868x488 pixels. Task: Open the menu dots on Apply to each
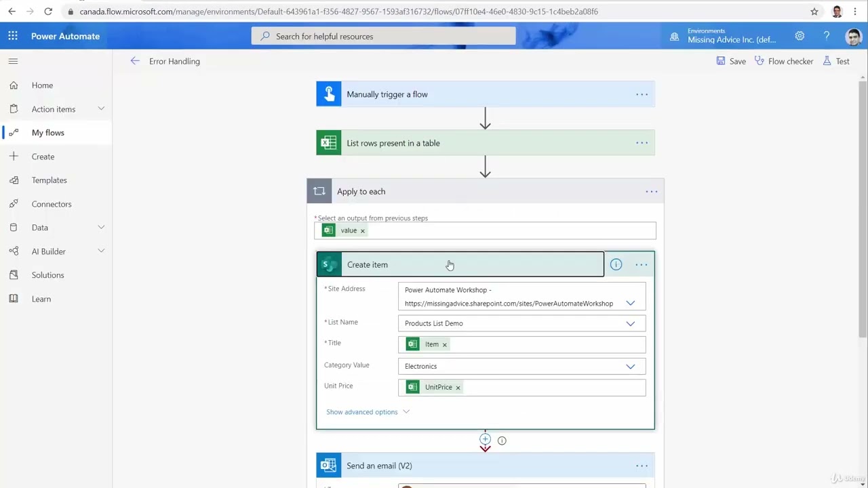click(651, 191)
